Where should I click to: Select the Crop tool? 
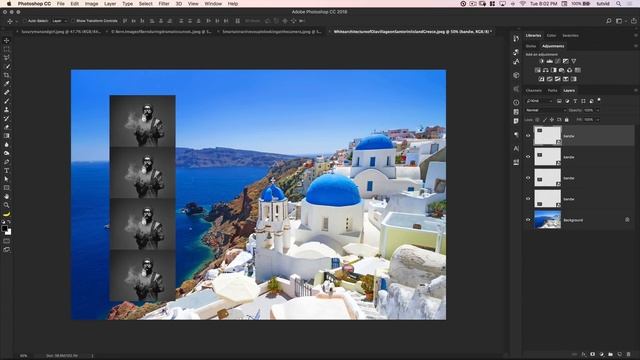click(x=7, y=75)
